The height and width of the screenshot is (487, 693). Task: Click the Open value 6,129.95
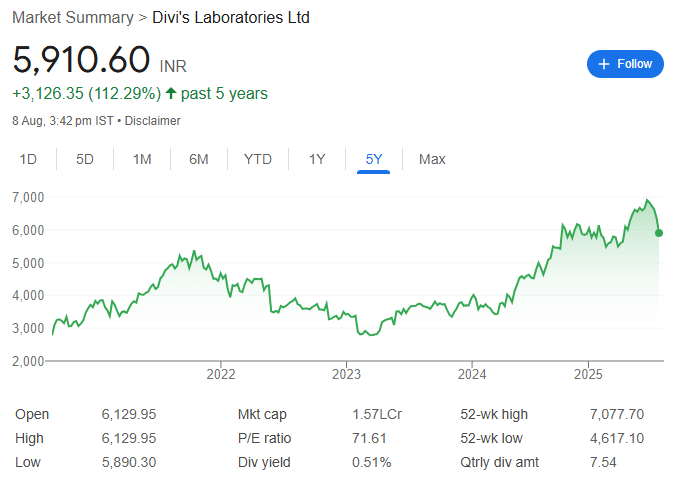129,415
